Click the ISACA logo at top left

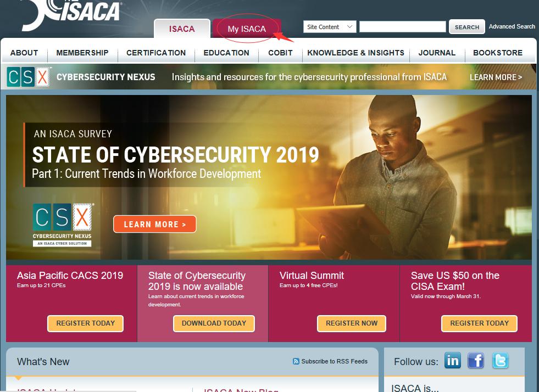pos(71,14)
